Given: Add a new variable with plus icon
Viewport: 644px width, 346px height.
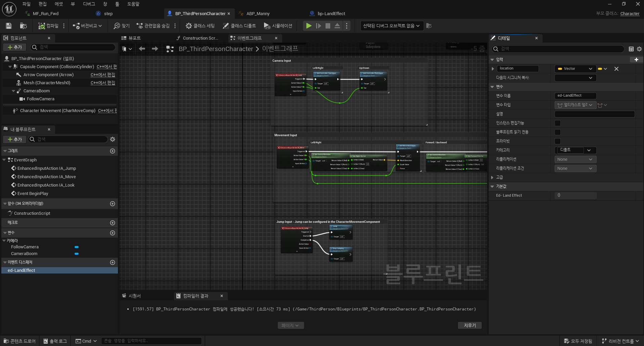Looking at the screenshot, I should (x=113, y=233).
